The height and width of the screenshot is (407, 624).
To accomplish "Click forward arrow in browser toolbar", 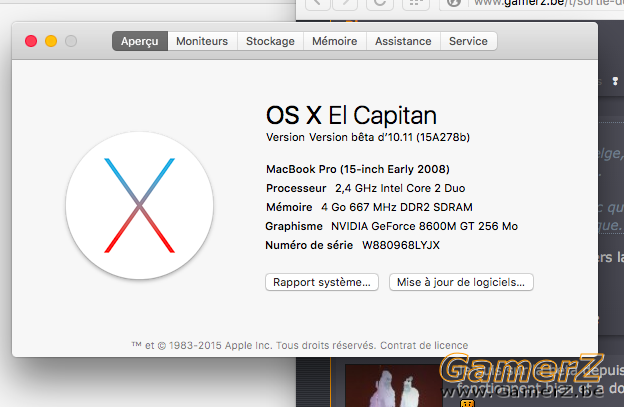I will pos(345,3).
